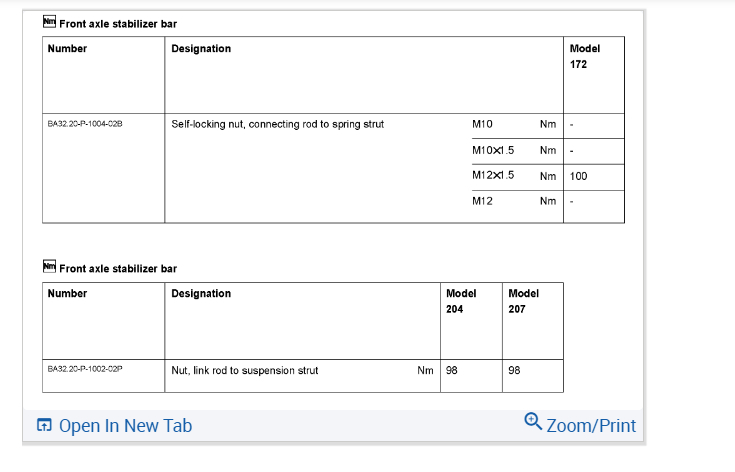Click the 98 value under Model 207
The height and width of the screenshot is (472, 735).
click(x=514, y=370)
